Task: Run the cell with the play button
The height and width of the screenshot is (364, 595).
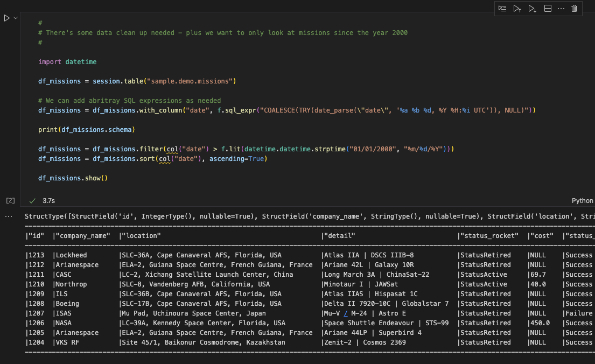Action: pyautogui.click(x=6, y=18)
